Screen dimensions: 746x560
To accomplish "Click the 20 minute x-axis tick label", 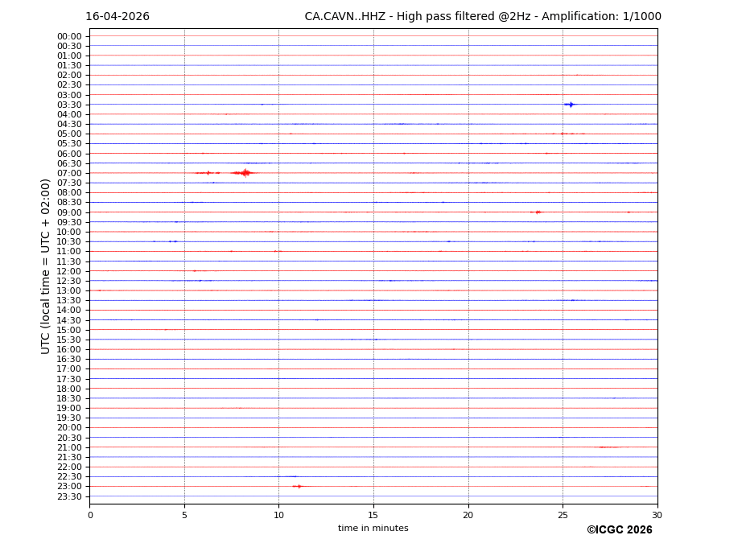I will (x=468, y=515).
